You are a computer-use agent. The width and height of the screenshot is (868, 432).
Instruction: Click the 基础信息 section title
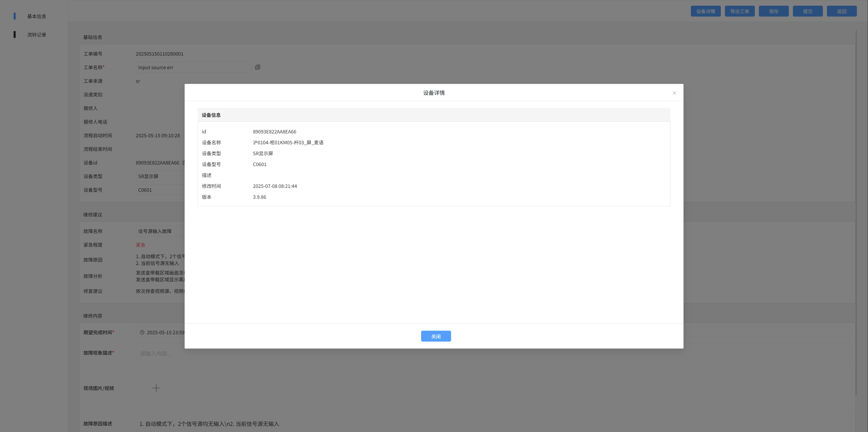93,37
